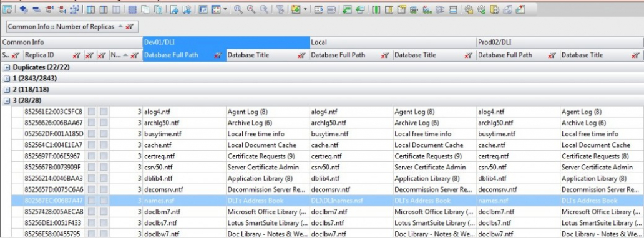This screenshot has width=644, height=238.
Task: Click the gear with green check icon
Action: [481, 9]
